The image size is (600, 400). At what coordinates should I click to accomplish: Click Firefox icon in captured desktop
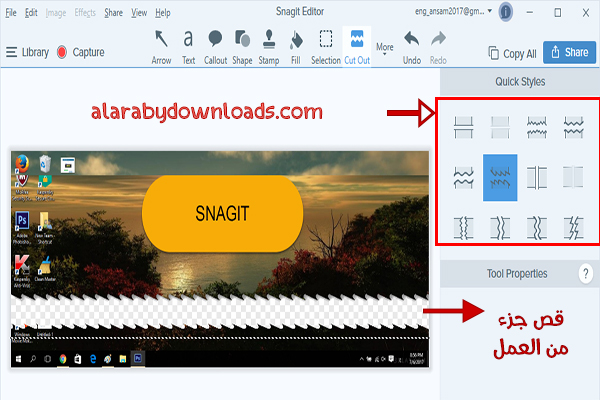click(22, 163)
